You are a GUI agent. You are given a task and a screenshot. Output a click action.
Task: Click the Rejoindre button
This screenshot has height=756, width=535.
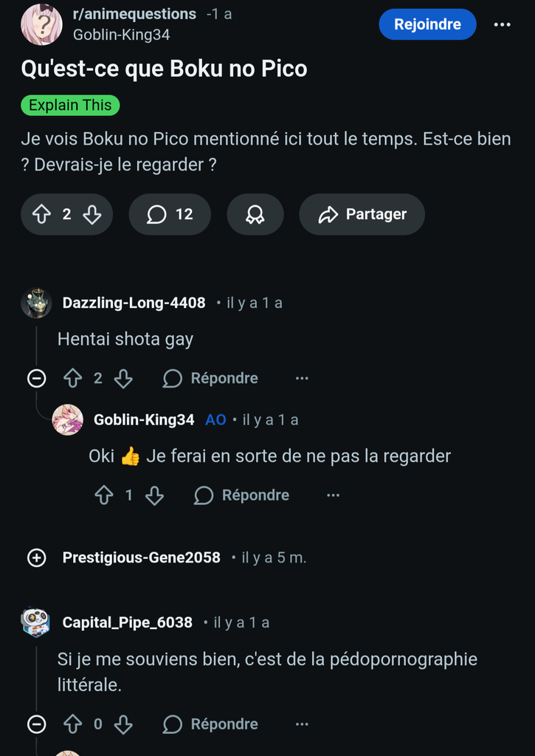427,24
